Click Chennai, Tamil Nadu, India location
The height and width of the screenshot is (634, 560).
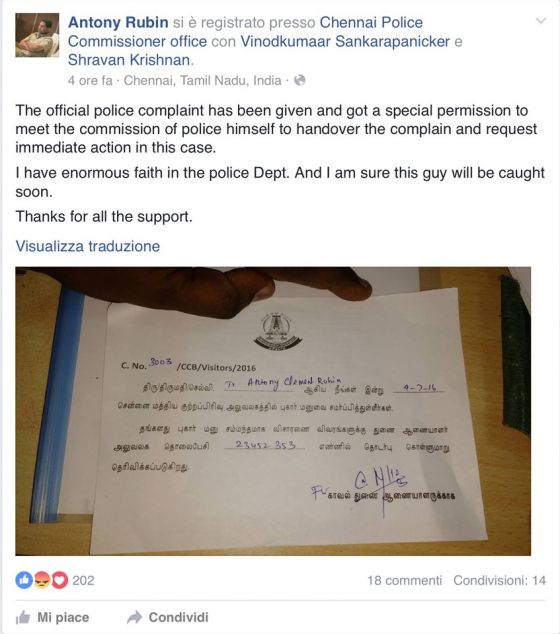[x=202, y=80]
